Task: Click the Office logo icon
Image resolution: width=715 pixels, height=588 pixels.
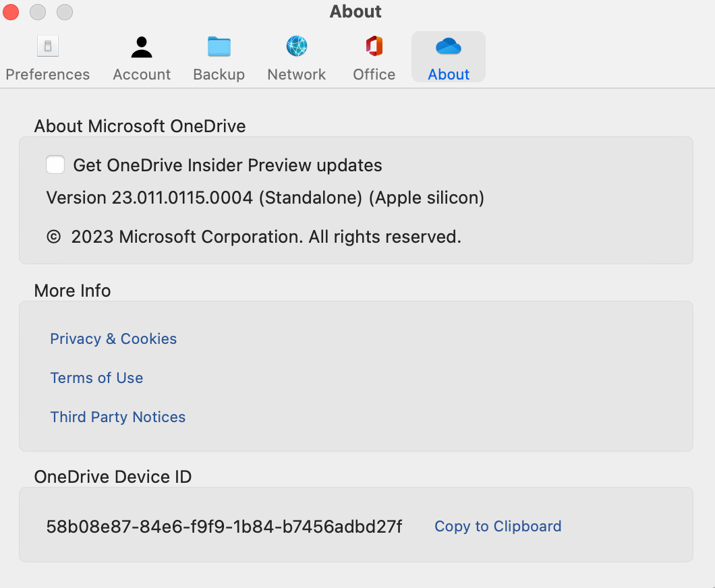Action: tap(374, 46)
